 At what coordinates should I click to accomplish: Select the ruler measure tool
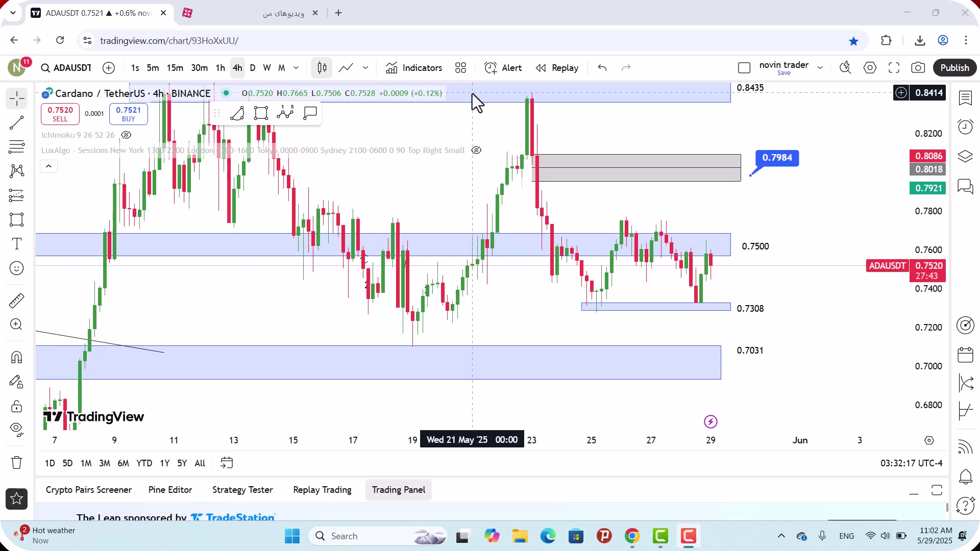click(x=17, y=300)
